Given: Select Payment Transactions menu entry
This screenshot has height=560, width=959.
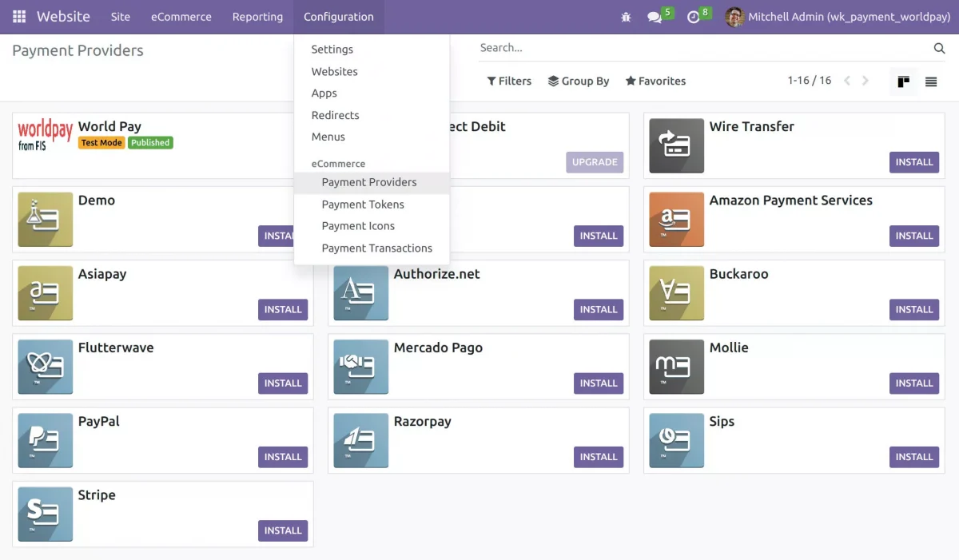Looking at the screenshot, I should (x=372, y=248).
